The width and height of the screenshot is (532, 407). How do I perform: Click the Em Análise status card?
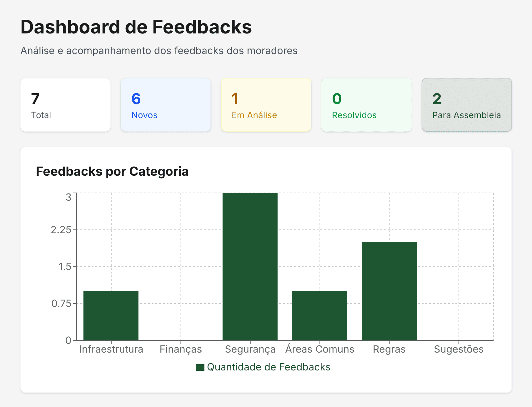(x=266, y=105)
